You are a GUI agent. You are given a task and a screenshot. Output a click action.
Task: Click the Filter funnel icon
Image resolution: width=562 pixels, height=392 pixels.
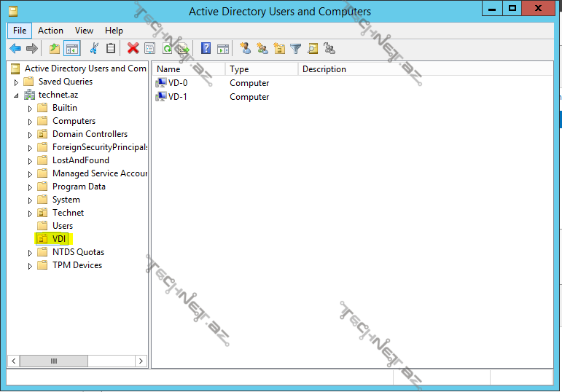(295, 49)
